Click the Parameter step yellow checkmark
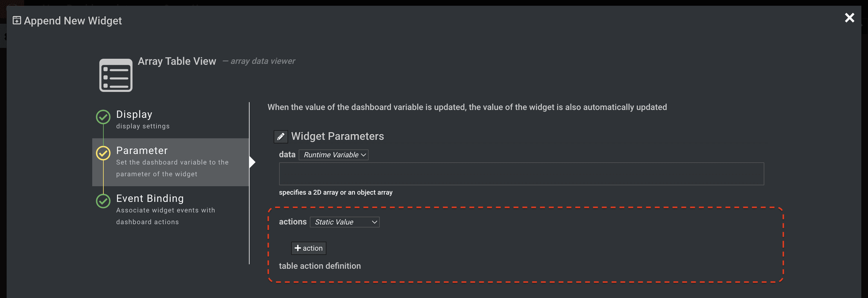This screenshot has height=298, width=868. [103, 153]
